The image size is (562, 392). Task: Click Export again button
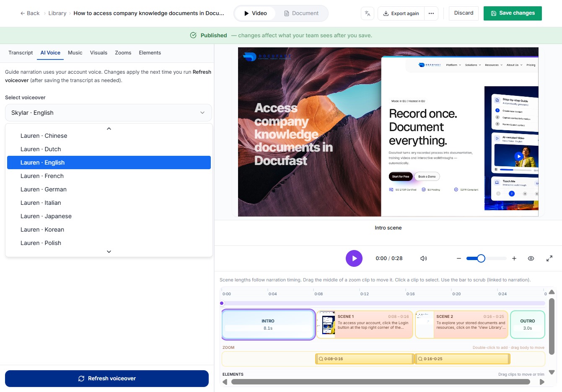pyautogui.click(x=401, y=13)
